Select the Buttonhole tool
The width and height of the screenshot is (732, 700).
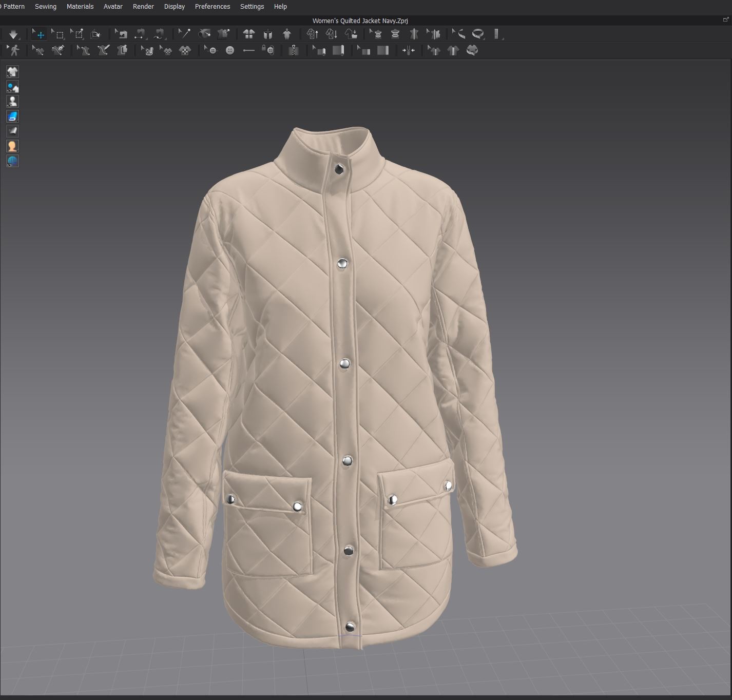coord(248,50)
